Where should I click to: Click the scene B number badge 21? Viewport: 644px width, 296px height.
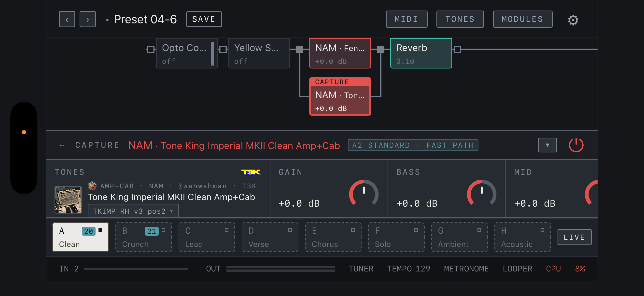pos(152,231)
